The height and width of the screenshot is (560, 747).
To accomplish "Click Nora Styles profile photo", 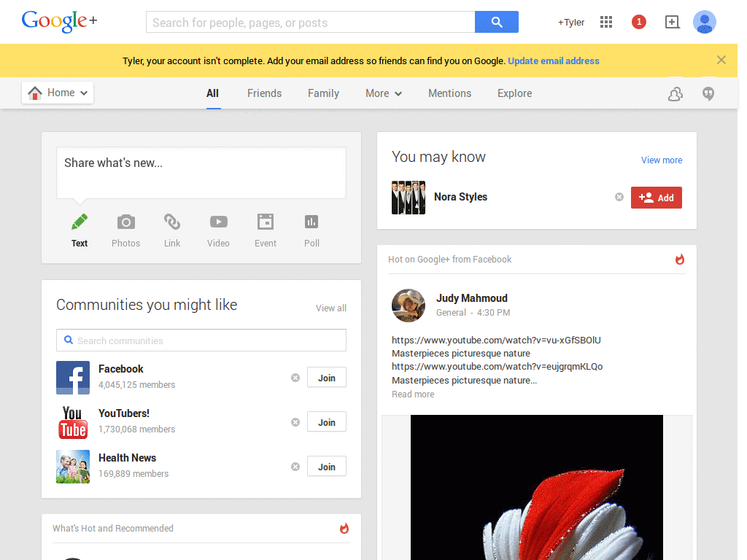I will (x=409, y=197).
